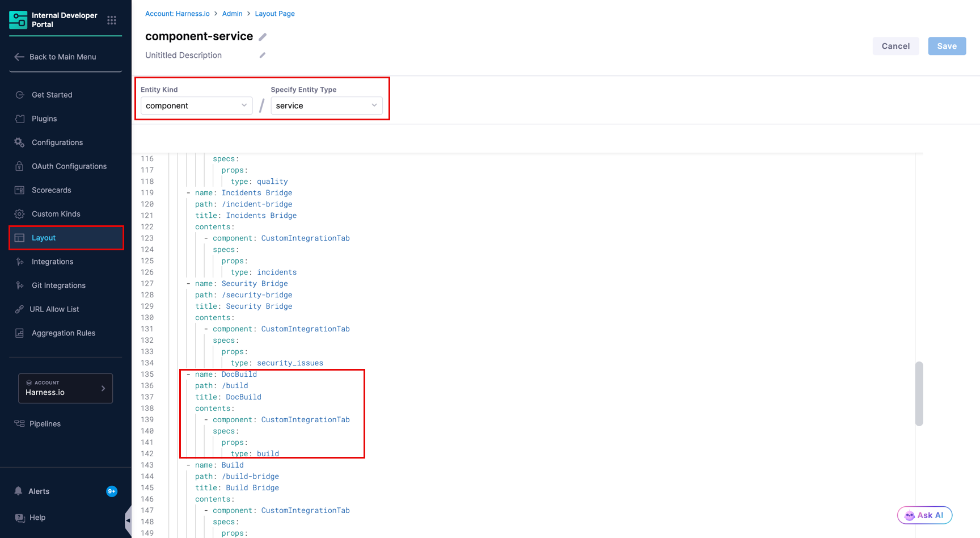Image resolution: width=980 pixels, height=538 pixels.
Task: Click the Integrations sidebar icon
Action: (20, 262)
